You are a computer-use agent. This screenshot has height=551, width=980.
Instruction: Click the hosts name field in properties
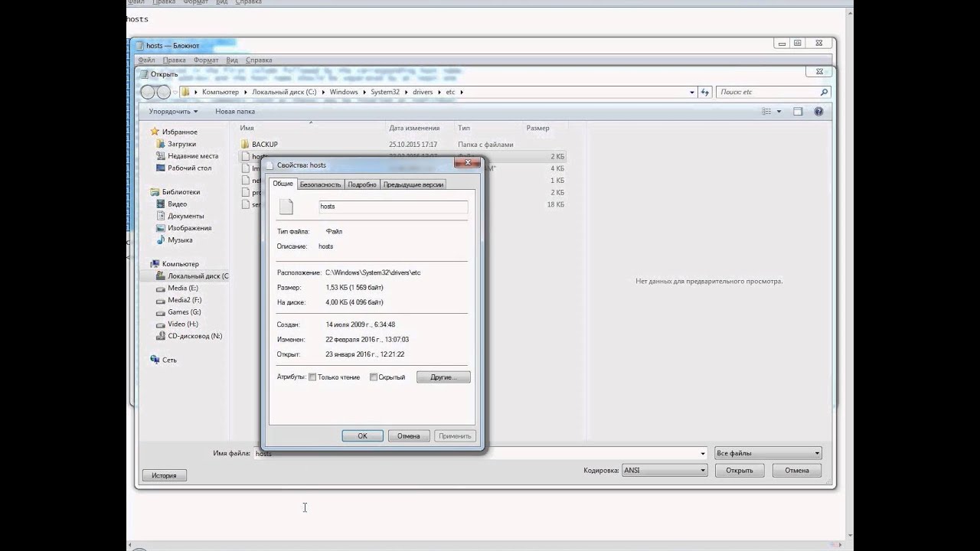pos(393,207)
